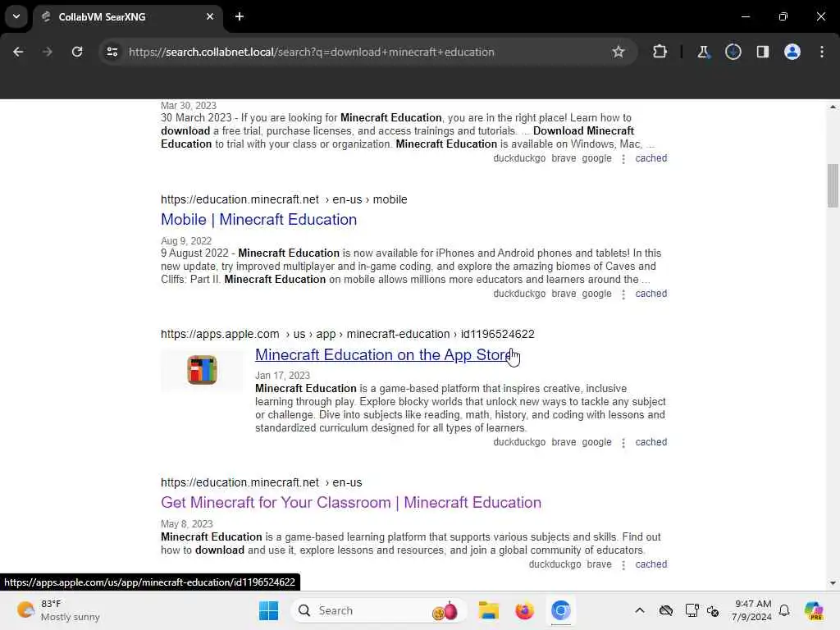
Task: Show hidden system tray icons
Action: click(640, 610)
